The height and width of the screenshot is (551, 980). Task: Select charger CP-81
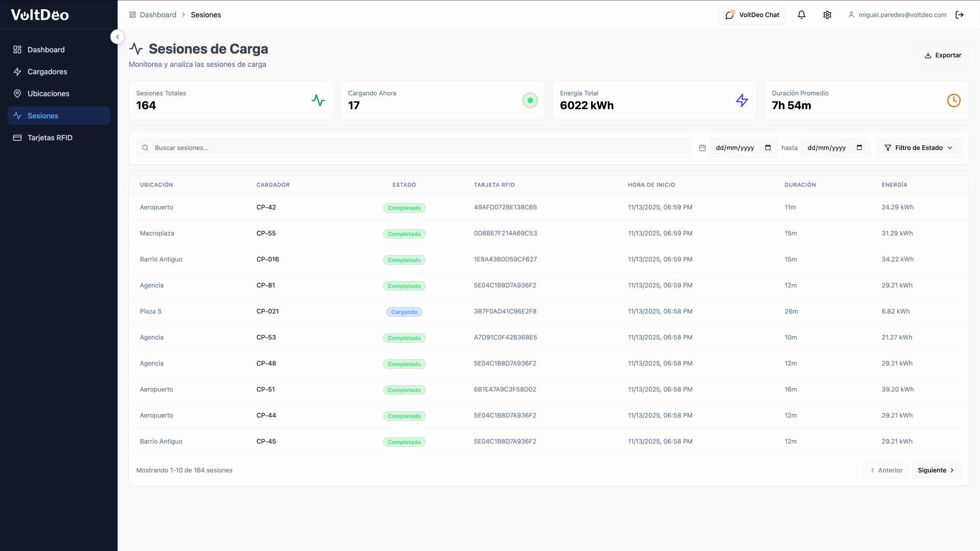click(265, 285)
